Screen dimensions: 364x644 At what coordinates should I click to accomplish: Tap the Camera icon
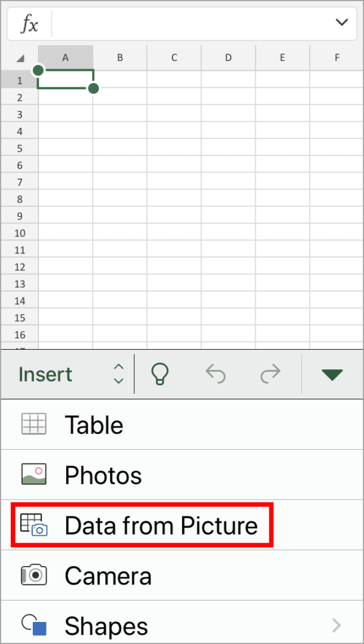tap(35, 575)
